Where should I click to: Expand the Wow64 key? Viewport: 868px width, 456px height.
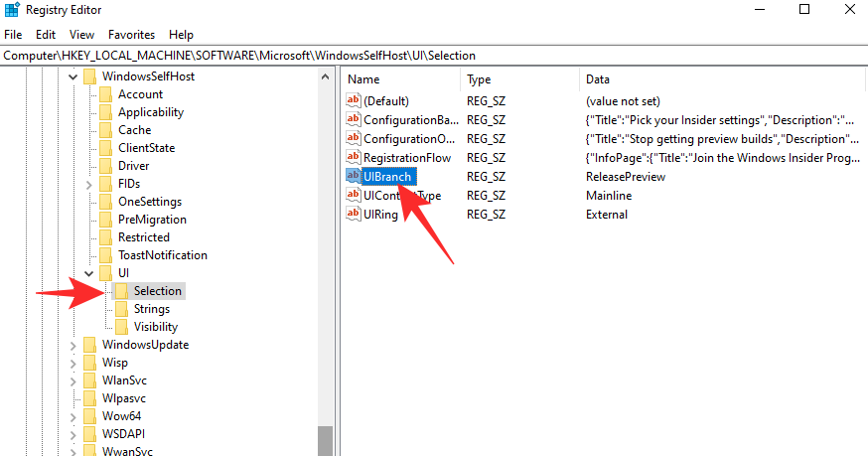(x=73, y=416)
